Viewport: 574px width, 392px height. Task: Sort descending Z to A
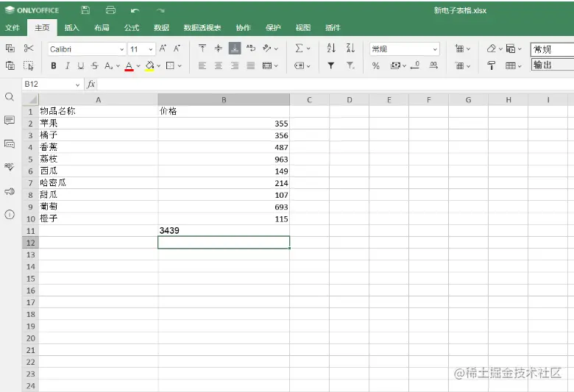pos(350,48)
